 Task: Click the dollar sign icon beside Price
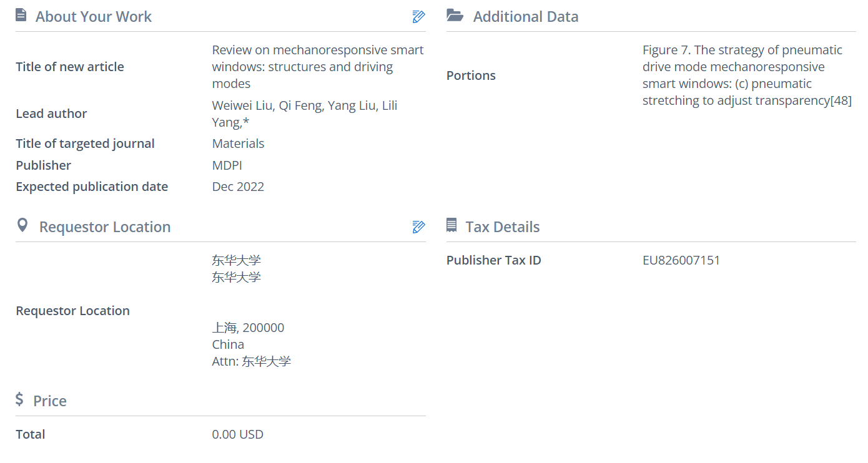click(19, 399)
